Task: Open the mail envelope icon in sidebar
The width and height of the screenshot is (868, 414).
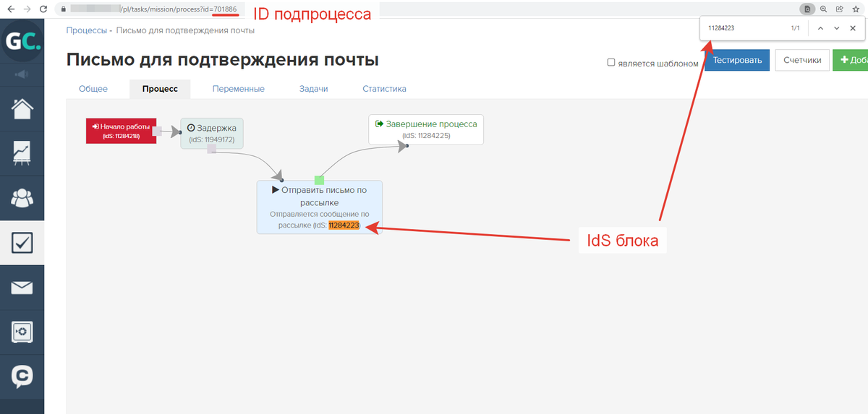Action: click(22, 288)
